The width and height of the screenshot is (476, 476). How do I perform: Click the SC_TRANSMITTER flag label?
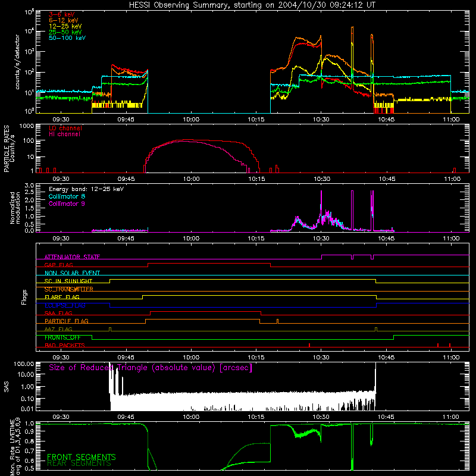68,289
